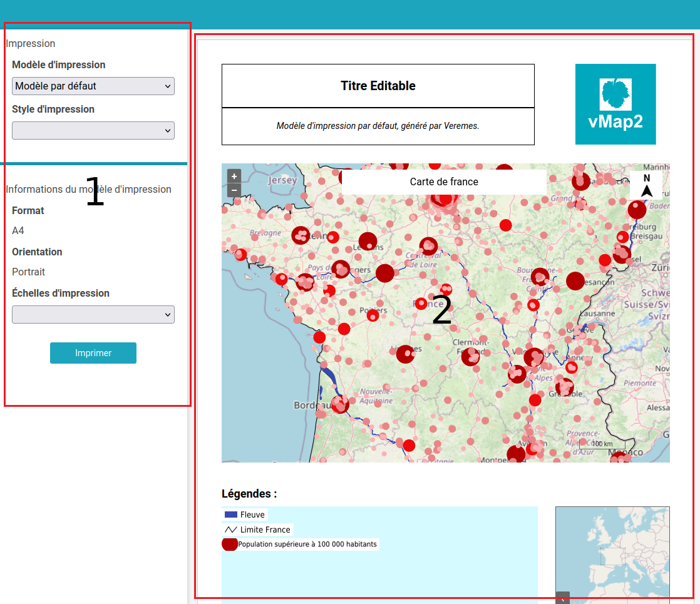Click the blue Fleuve legend symbol
Image resolution: width=700 pixels, height=604 pixels.
point(230,514)
